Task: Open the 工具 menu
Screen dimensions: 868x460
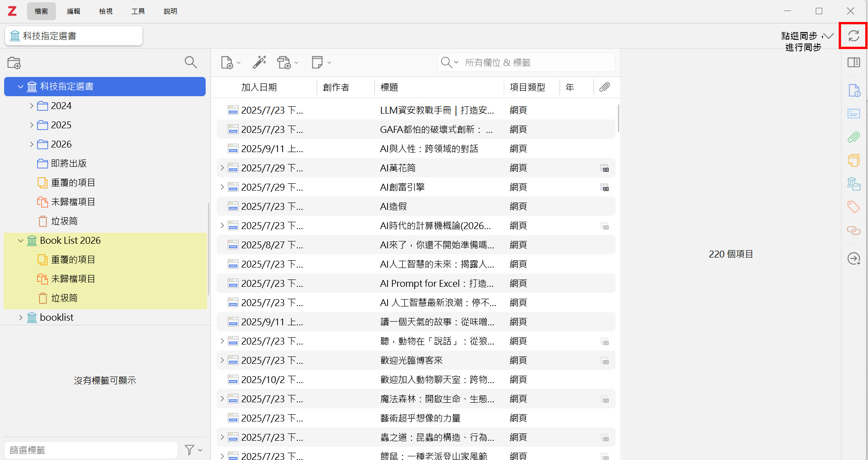Action: point(138,11)
